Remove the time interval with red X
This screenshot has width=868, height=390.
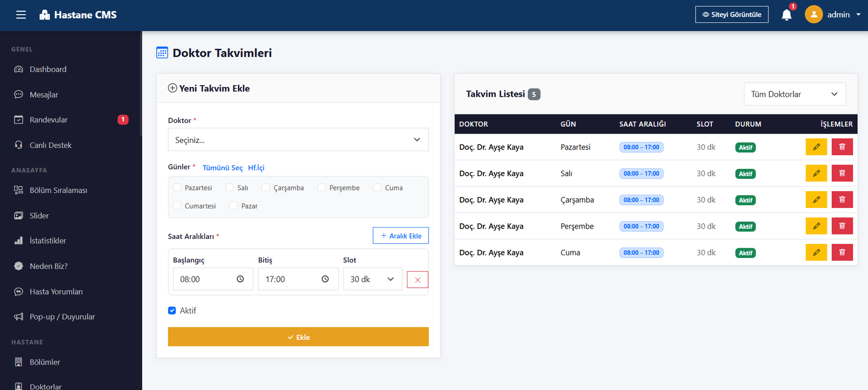pyautogui.click(x=418, y=280)
